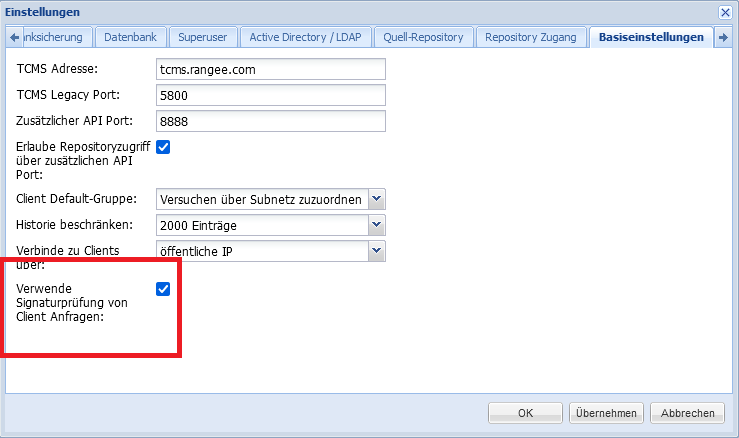This screenshot has width=739, height=438.
Task: Switch to the Repository Zugang tab
Action: pyautogui.click(x=530, y=38)
